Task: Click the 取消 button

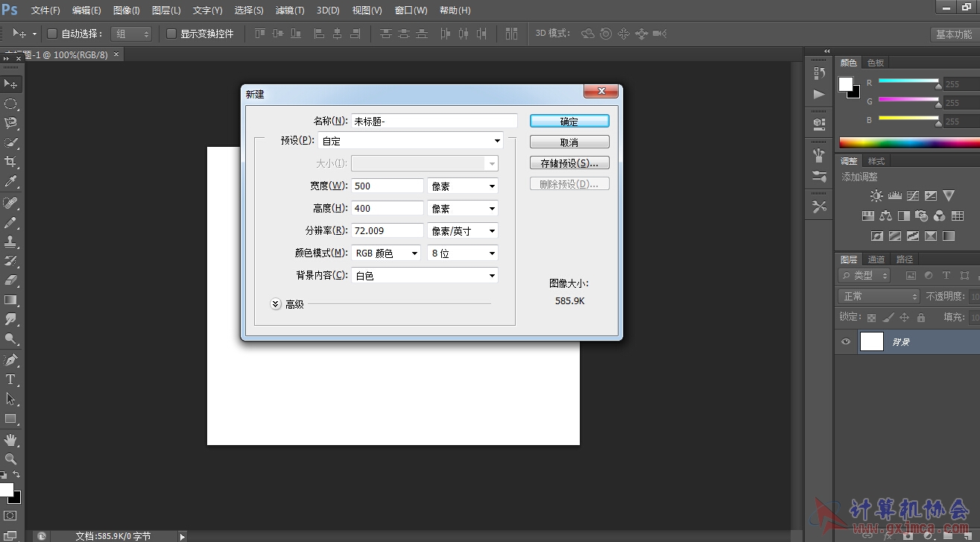Action: click(569, 142)
